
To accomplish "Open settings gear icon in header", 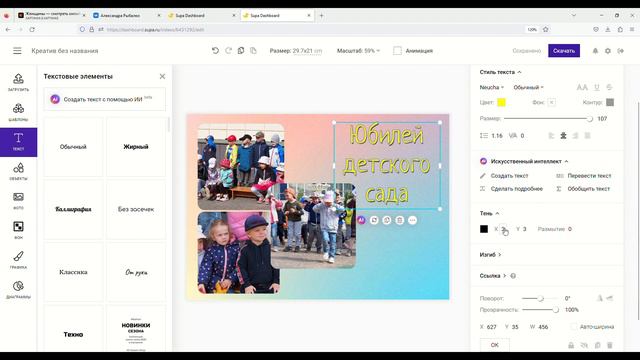I will pyautogui.click(x=608, y=51).
